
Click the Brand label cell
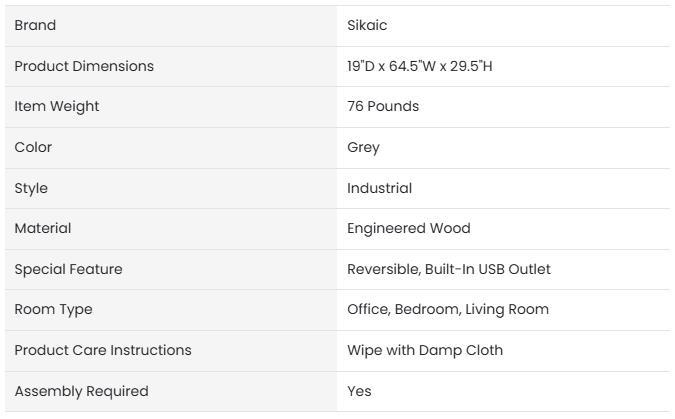click(35, 25)
